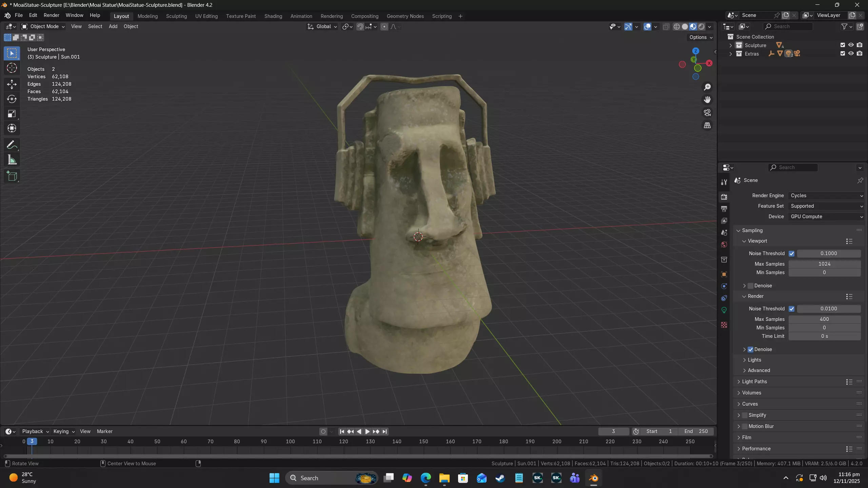Activate the Move tool

[12, 84]
